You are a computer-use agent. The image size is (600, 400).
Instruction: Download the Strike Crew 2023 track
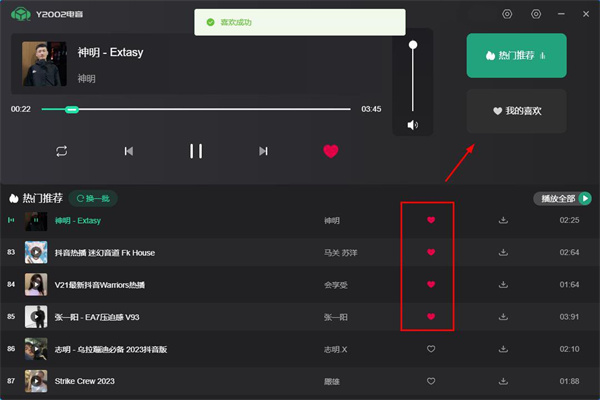(503, 380)
